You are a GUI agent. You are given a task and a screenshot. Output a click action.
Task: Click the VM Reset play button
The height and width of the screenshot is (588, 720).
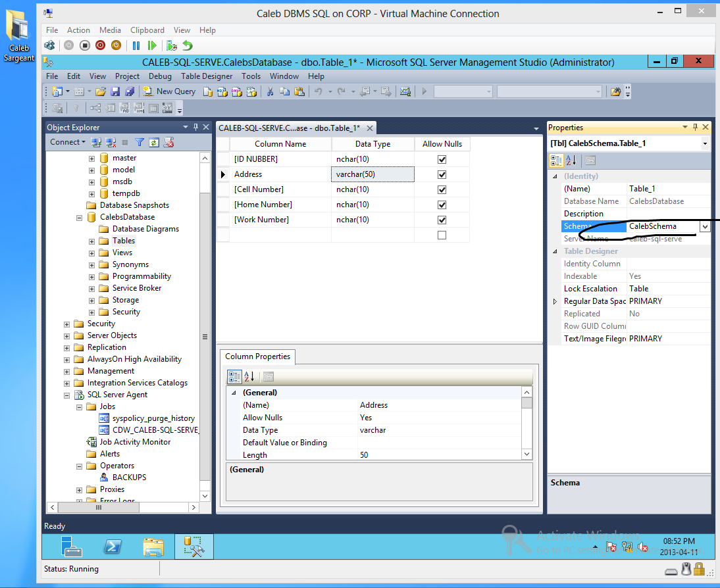coord(152,45)
